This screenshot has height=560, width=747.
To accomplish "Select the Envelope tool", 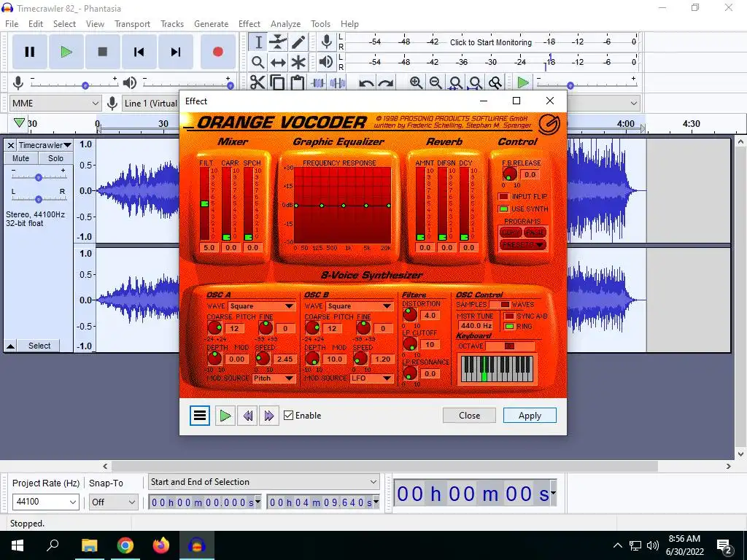I will (278, 42).
